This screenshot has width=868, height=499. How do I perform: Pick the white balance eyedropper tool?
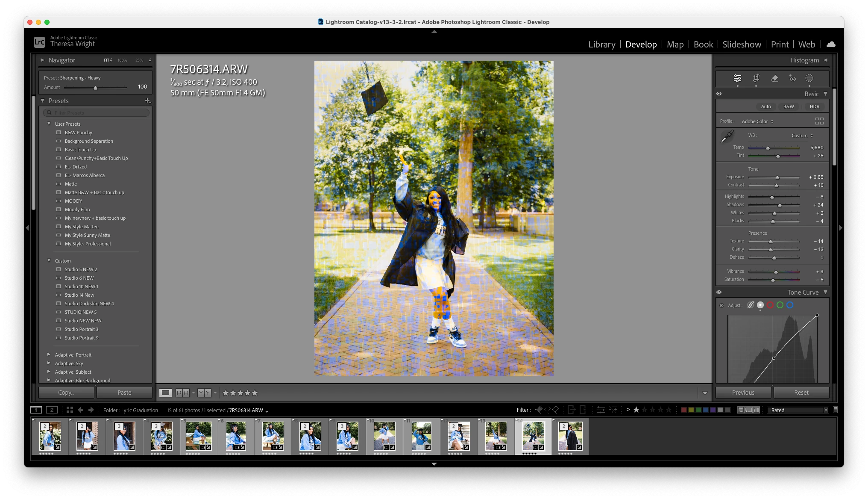727,136
